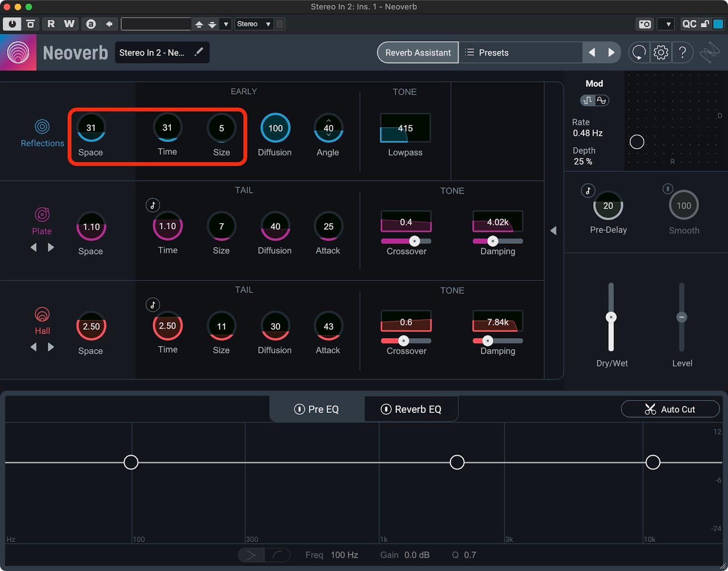Click the Freq 100 Hz value
The width and height of the screenshot is (728, 571).
[344, 555]
